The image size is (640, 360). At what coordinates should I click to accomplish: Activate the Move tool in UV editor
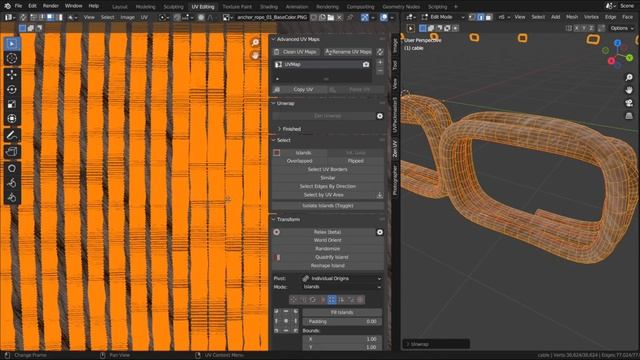click(x=12, y=74)
